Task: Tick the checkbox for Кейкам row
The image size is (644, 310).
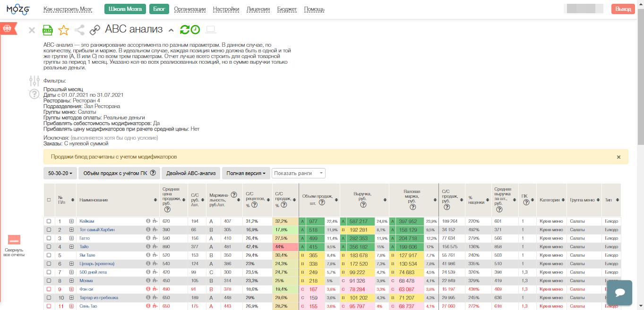Action: point(49,221)
